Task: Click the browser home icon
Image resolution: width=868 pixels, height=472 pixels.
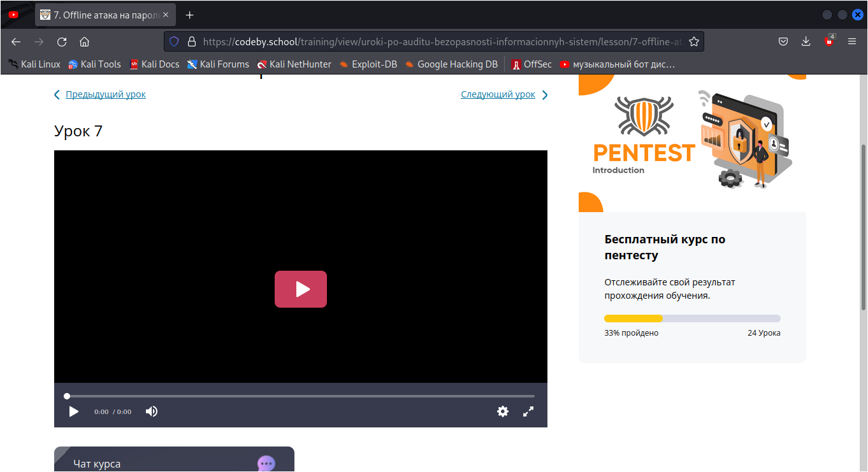Action: pos(84,42)
